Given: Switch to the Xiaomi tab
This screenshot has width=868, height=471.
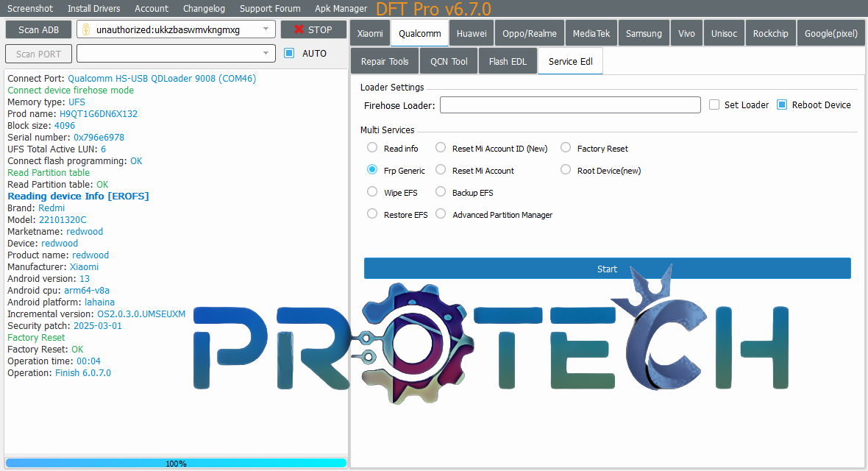Looking at the screenshot, I should (x=370, y=33).
